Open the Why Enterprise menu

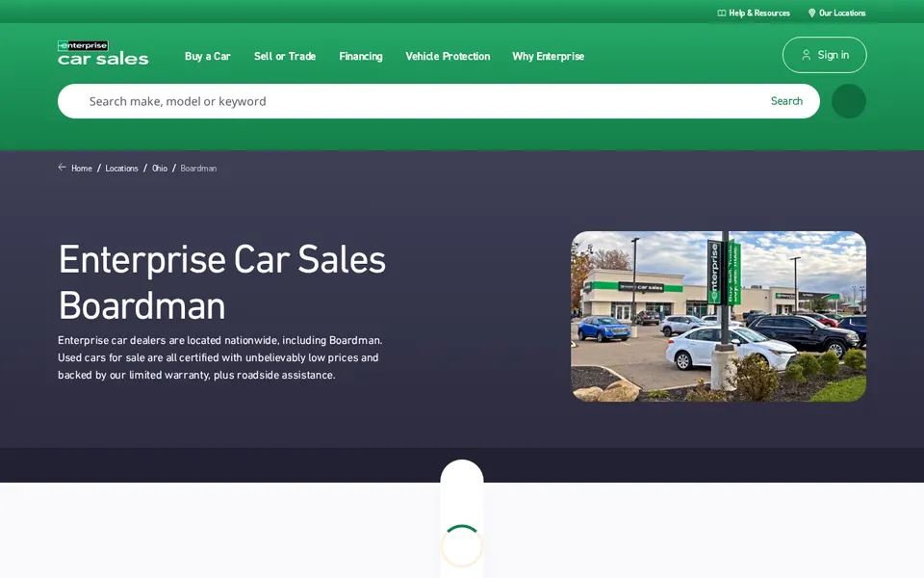pyautogui.click(x=548, y=56)
